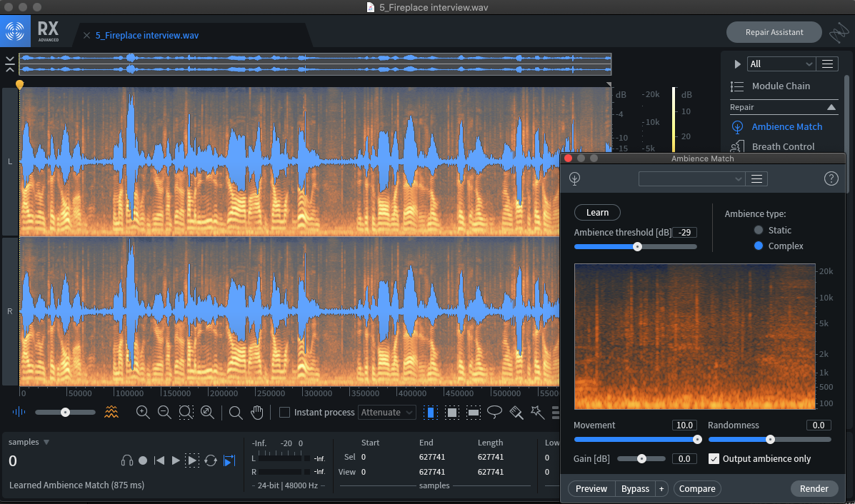This screenshot has height=504, width=855.
Task: Enable Instant process checkbox
Action: pos(284,413)
